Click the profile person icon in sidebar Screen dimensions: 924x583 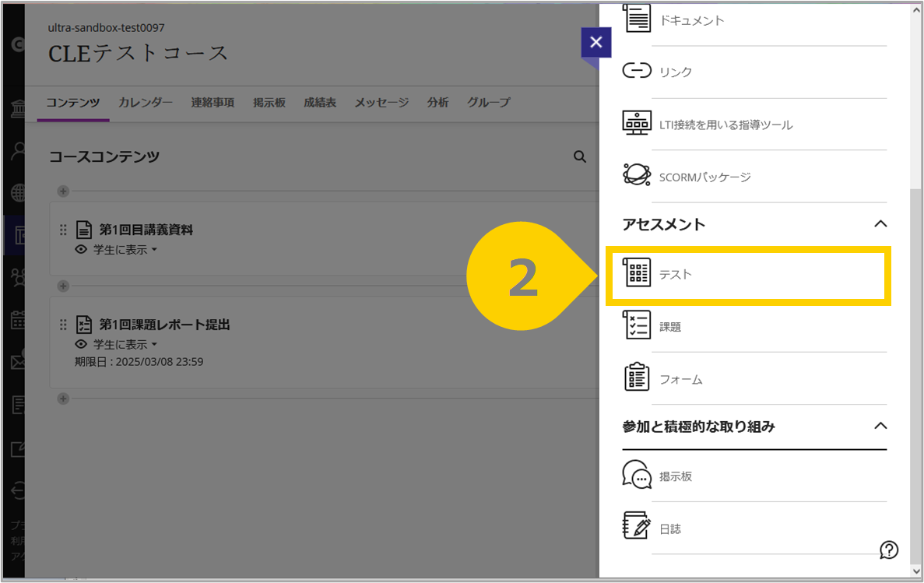(x=18, y=151)
